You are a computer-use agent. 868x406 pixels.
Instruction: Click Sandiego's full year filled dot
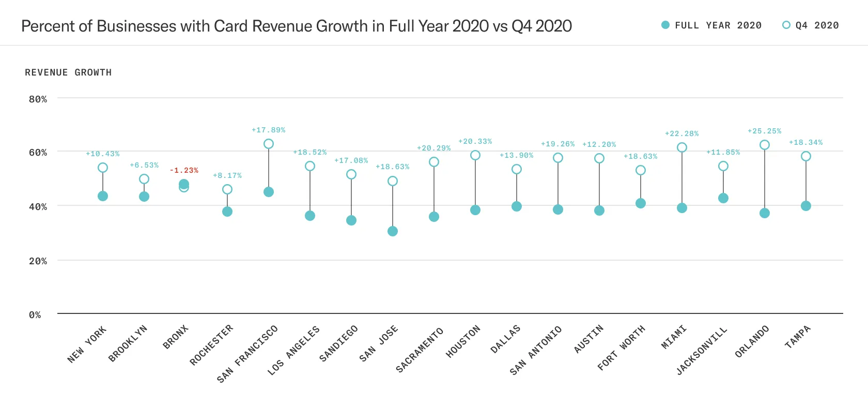click(x=351, y=220)
